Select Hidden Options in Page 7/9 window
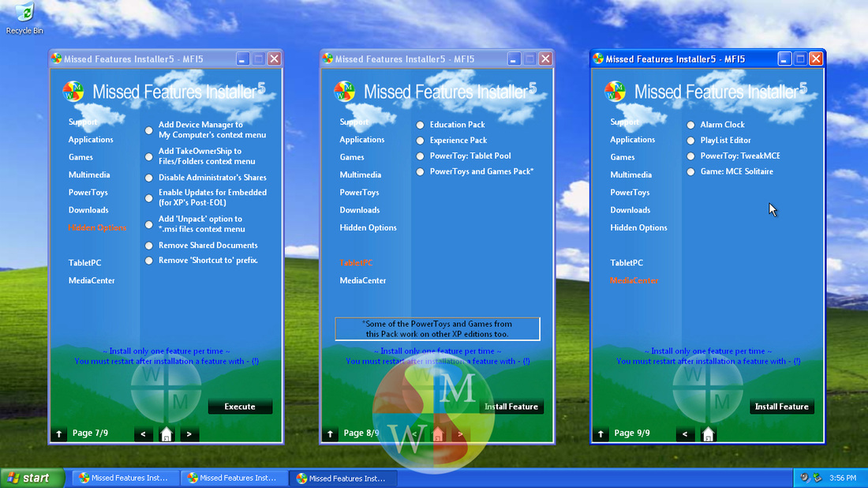This screenshot has width=868, height=488. [x=97, y=227]
